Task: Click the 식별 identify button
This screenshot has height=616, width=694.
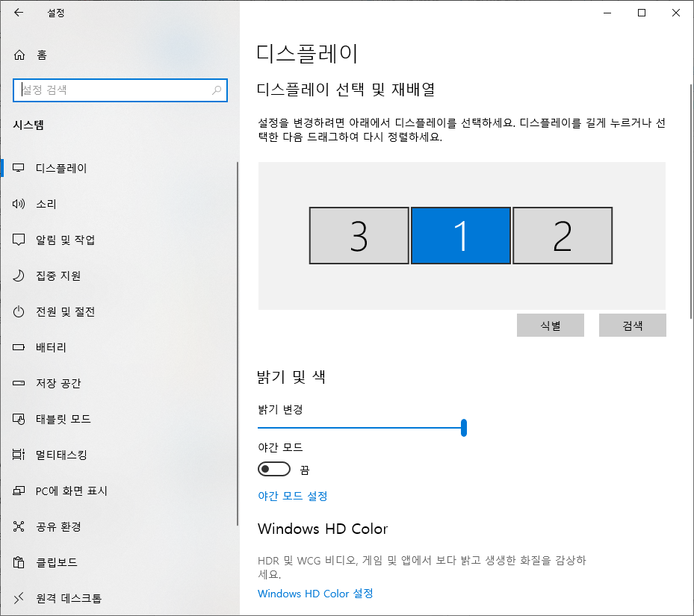Action: click(x=550, y=326)
